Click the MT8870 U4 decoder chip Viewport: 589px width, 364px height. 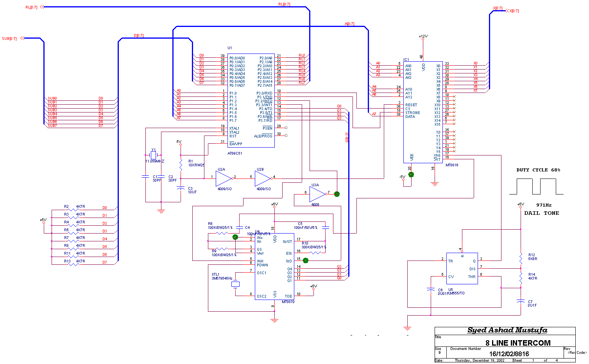point(274,267)
